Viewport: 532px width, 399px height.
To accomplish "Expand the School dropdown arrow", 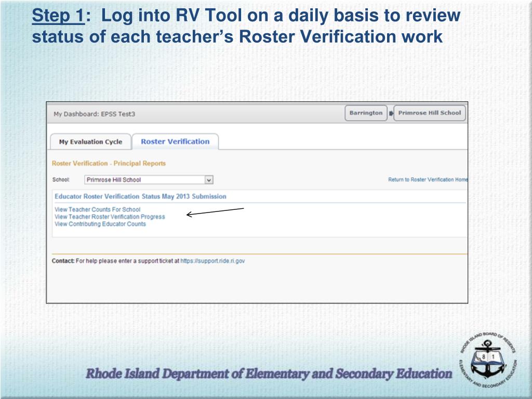I will click(209, 180).
